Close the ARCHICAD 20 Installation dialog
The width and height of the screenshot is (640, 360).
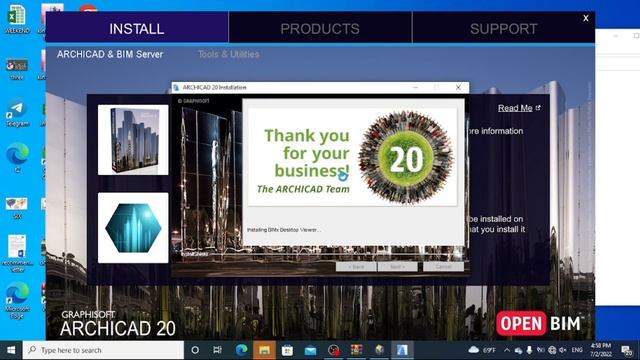click(x=458, y=87)
